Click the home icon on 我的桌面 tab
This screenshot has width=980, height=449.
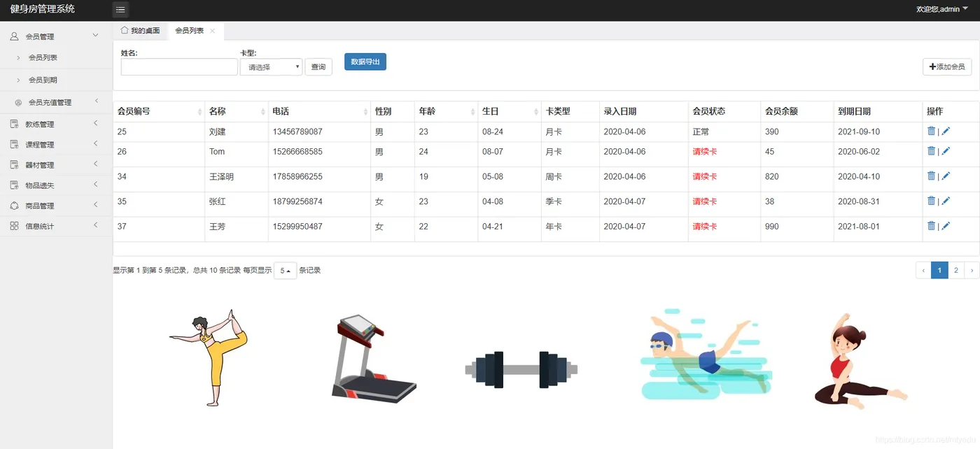pyautogui.click(x=125, y=30)
